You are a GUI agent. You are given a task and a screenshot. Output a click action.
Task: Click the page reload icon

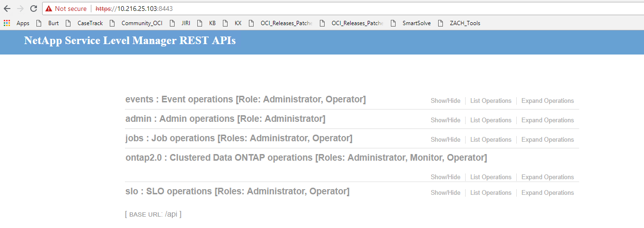coord(33,9)
